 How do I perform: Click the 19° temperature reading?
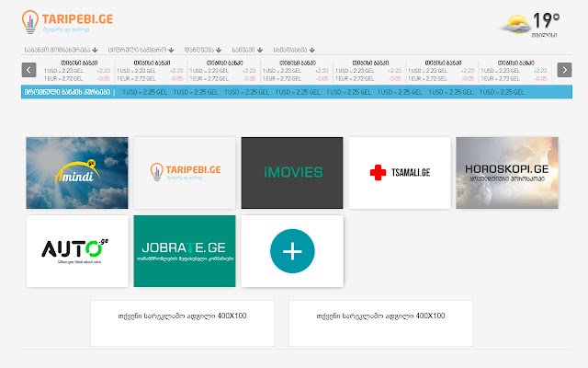(546, 20)
